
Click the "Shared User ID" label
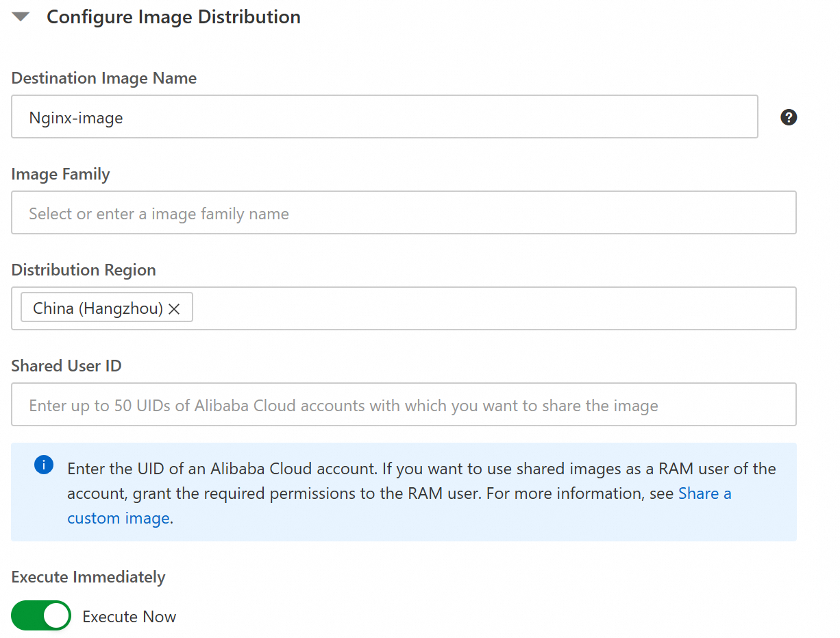66,366
